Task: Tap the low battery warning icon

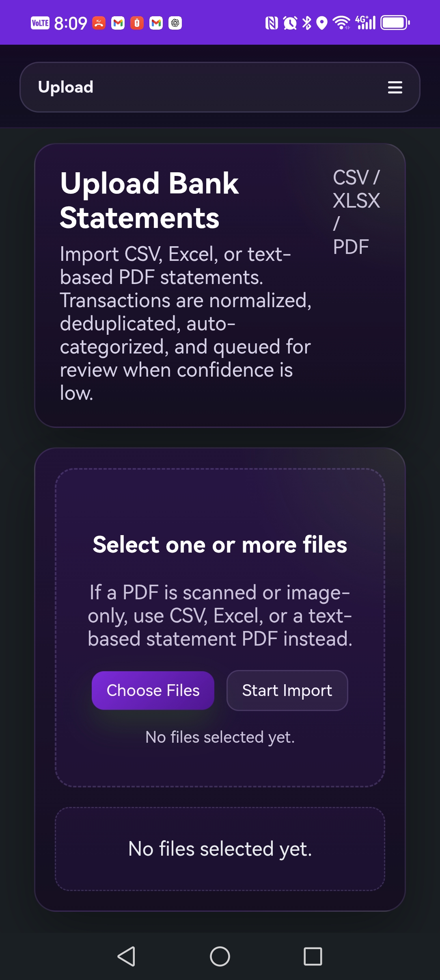Action: click(136, 23)
